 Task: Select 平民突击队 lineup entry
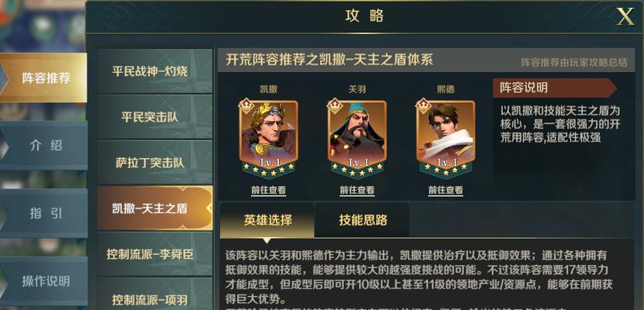coord(155,117)
